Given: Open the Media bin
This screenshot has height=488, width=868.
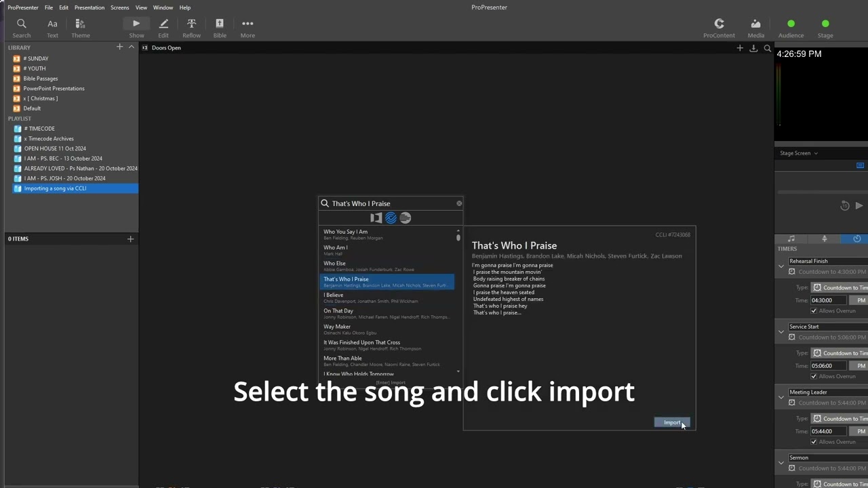Looking at the screenshot, I should pyautogui.click(x=755, y=28).
